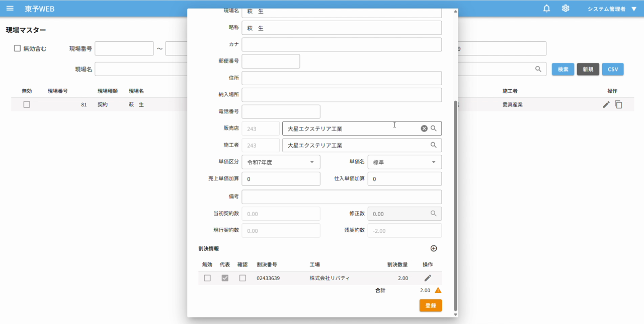The height and width of the screenshot is (324, 644).
Task: Click the 現場種類 column header
Action: click(x=108, y=91)
